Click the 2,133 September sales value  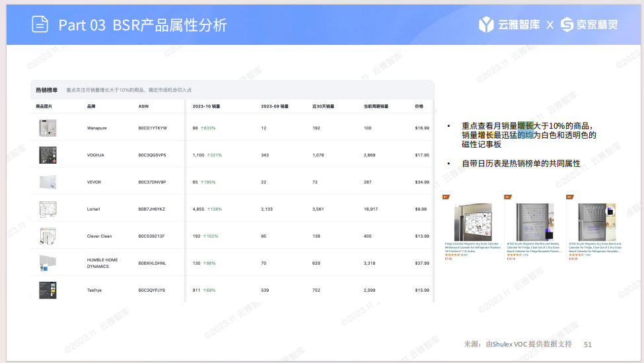click(x=267, y=209)
